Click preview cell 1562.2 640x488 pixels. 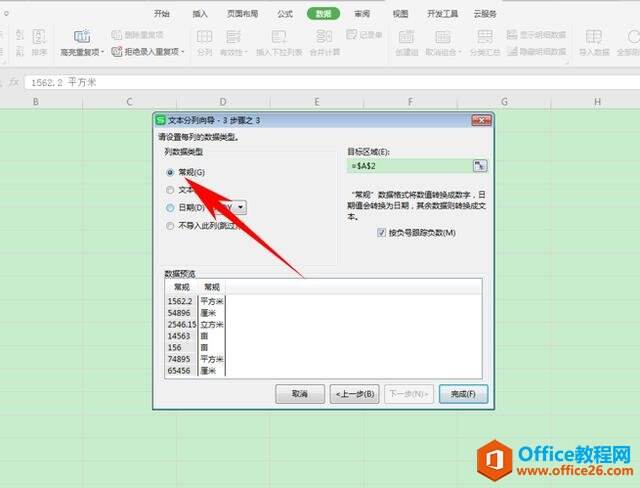pyautogui.click(x=180, y=301)
